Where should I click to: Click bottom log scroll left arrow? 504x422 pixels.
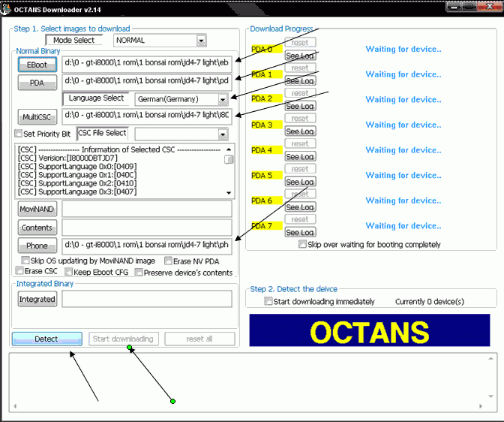[x=15, y=406]
